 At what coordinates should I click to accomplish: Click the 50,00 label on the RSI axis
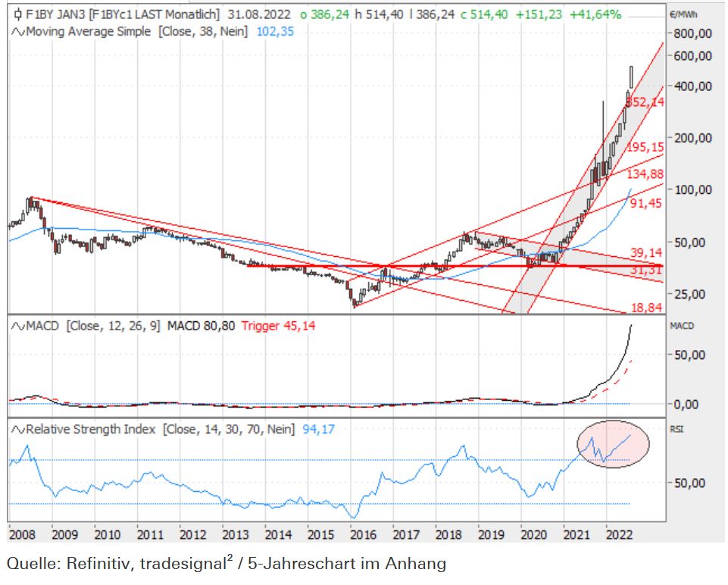pyautogui.click(x=689, y=483)
